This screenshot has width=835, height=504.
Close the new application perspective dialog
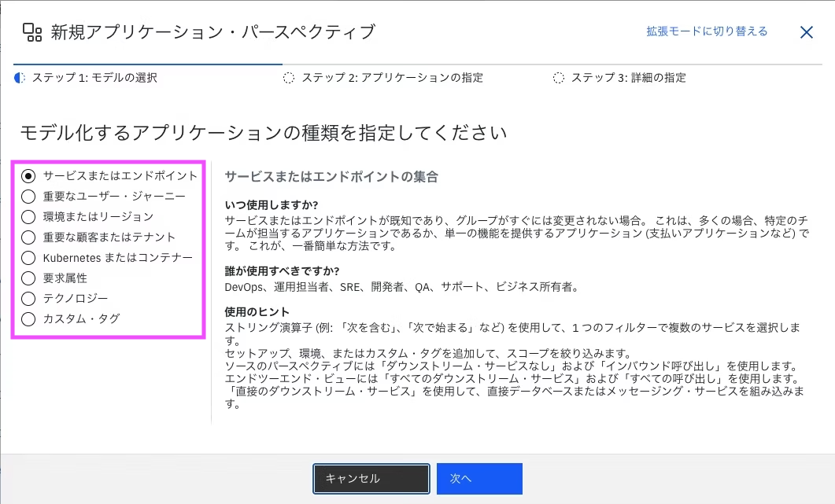coord(806,32)
